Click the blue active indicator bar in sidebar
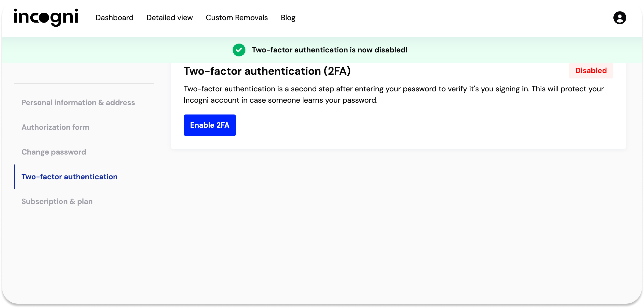Screen dimensions: 644x308 [15, 177]
